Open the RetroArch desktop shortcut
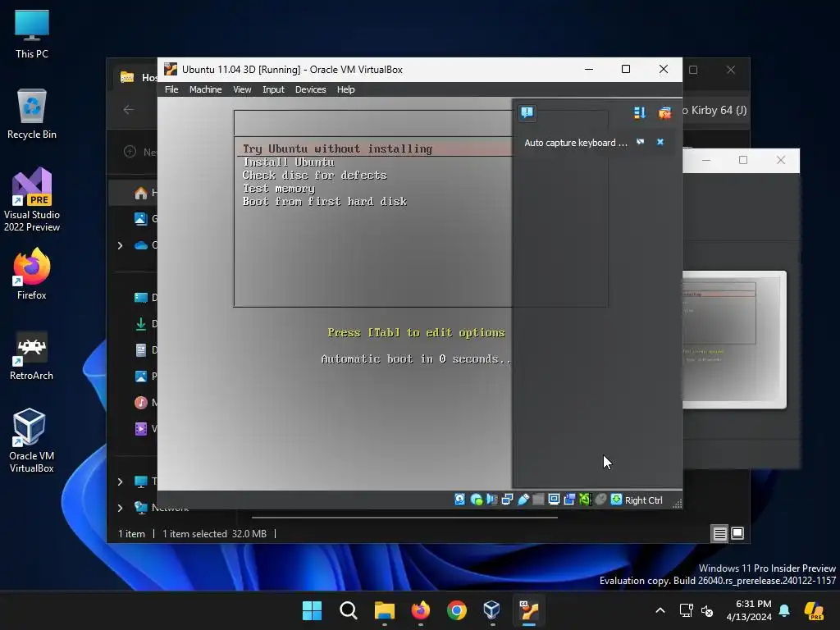840x630 pixels. tap(32, 355)
